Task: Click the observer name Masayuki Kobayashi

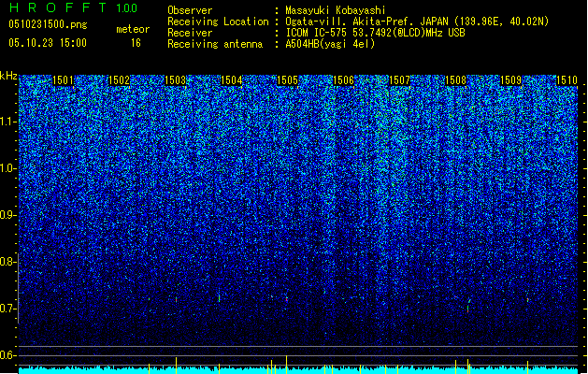Action: (336, 10)
